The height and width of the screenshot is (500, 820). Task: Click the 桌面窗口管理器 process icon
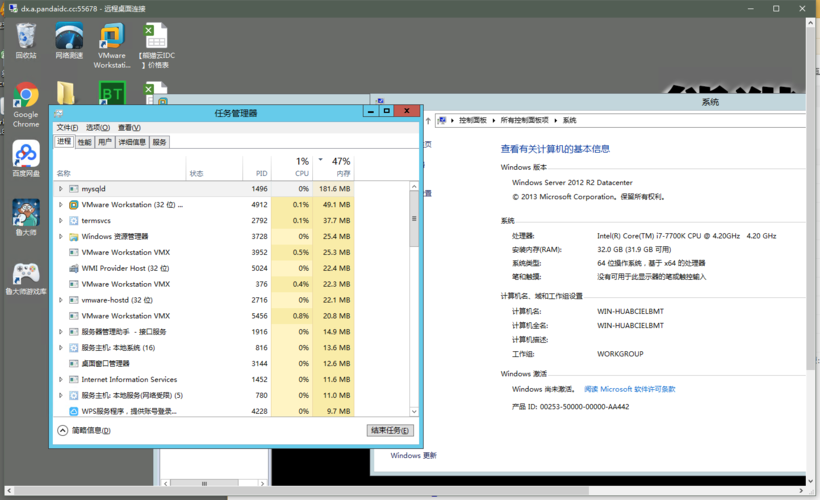[74, 363]
